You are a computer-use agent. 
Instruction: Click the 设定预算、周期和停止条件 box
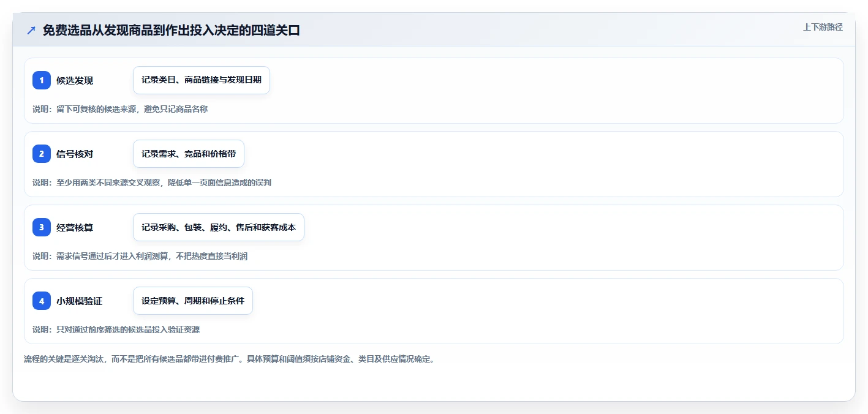[193, 301]
